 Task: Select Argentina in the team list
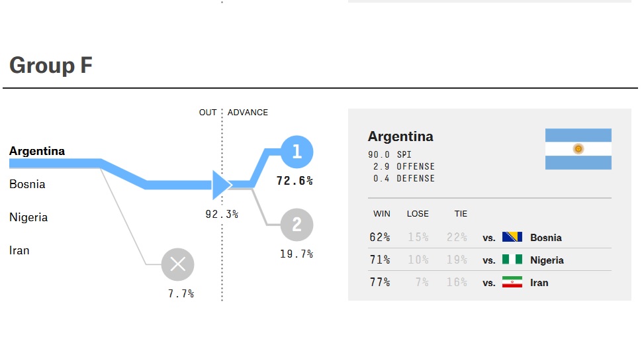(x=37, y=151)
